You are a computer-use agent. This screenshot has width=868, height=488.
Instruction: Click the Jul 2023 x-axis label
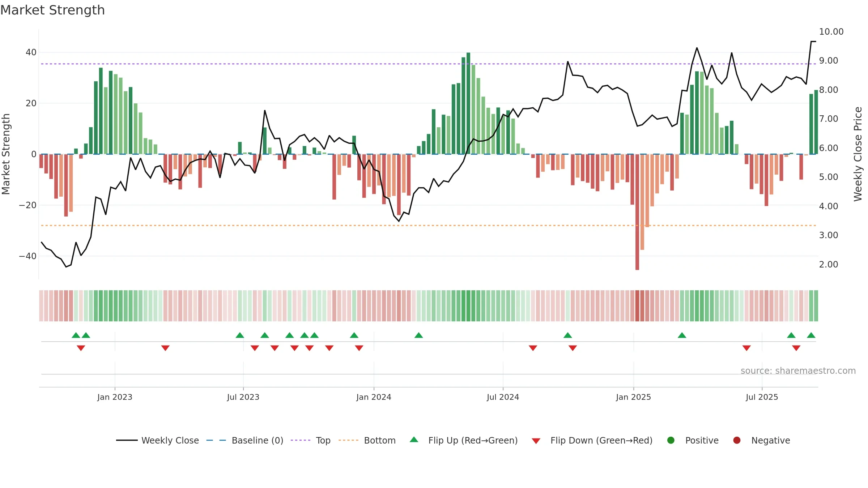(x=243, y=397)
